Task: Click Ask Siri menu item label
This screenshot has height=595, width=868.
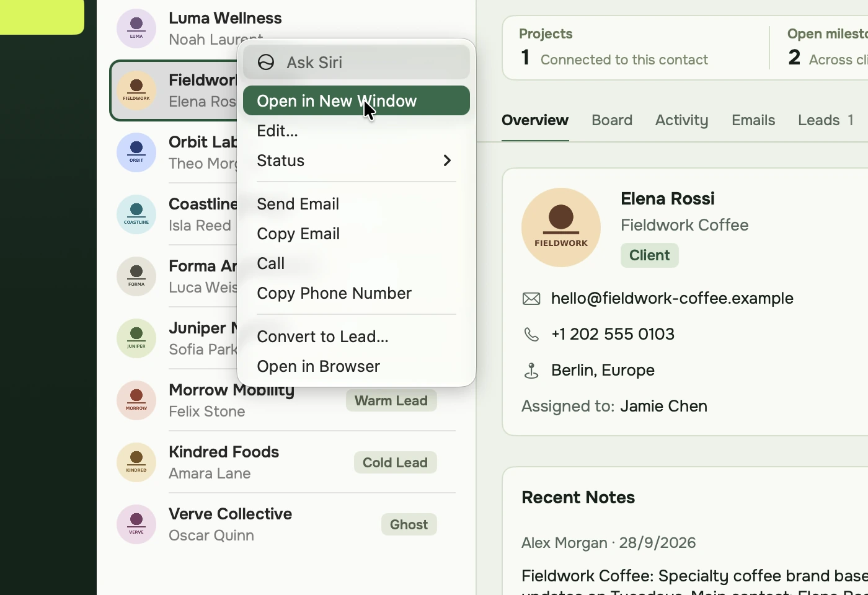Action: [x=314, y=63]
